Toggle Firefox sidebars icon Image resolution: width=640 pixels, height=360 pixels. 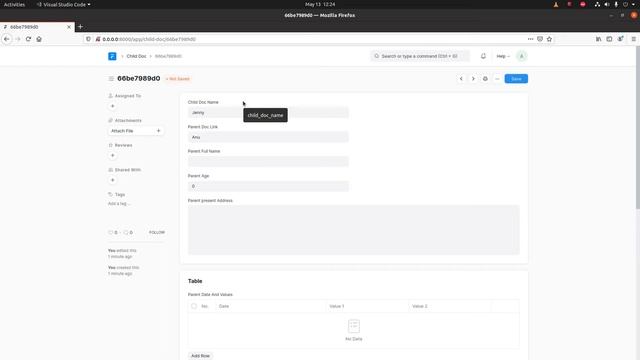pos(609,39)
